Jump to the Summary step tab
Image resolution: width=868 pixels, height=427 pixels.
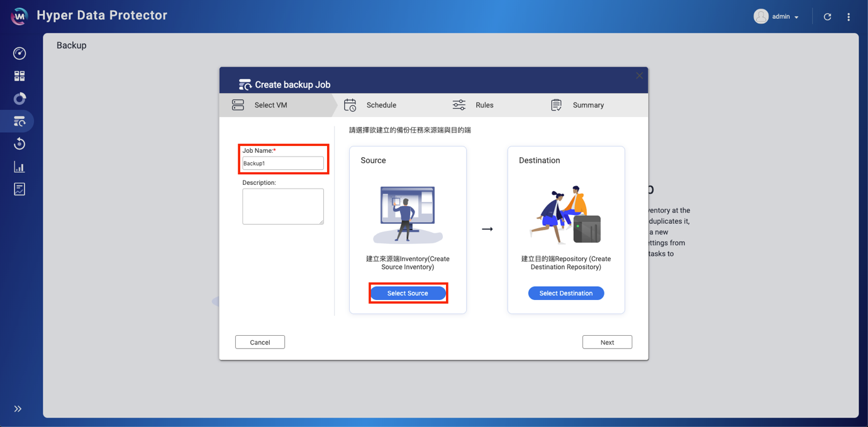pos(587,105)
